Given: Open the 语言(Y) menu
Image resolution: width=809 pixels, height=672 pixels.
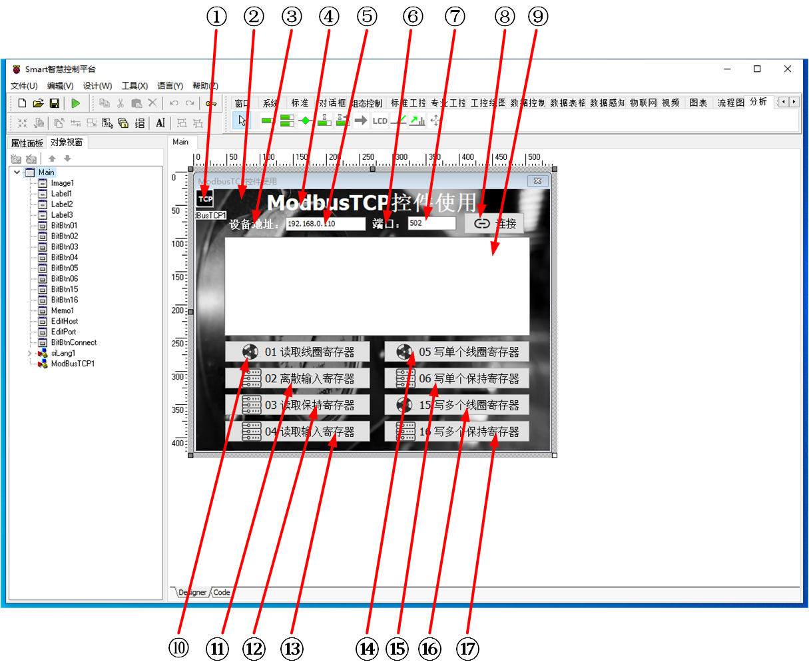Looking at the screenshot, I should click(170, 86).
